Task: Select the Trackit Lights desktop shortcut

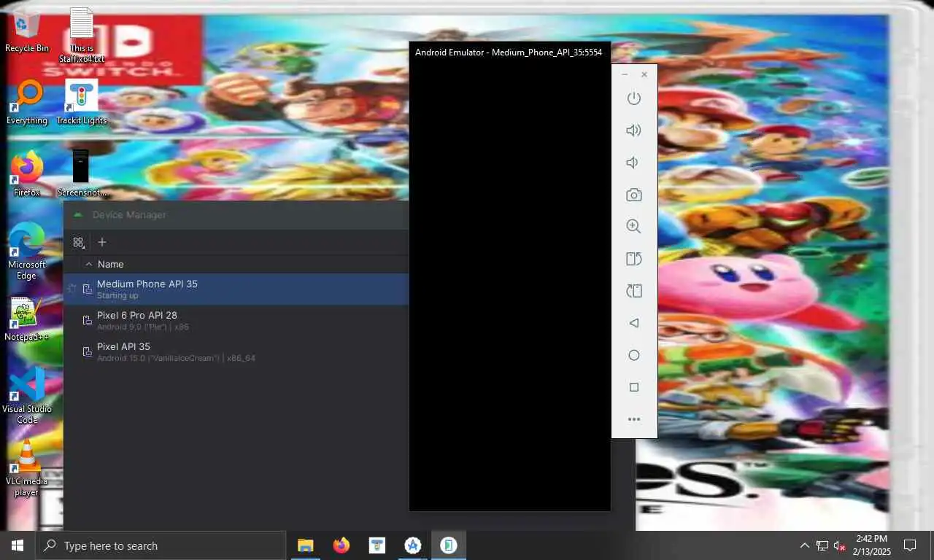Action: [82, 103]
